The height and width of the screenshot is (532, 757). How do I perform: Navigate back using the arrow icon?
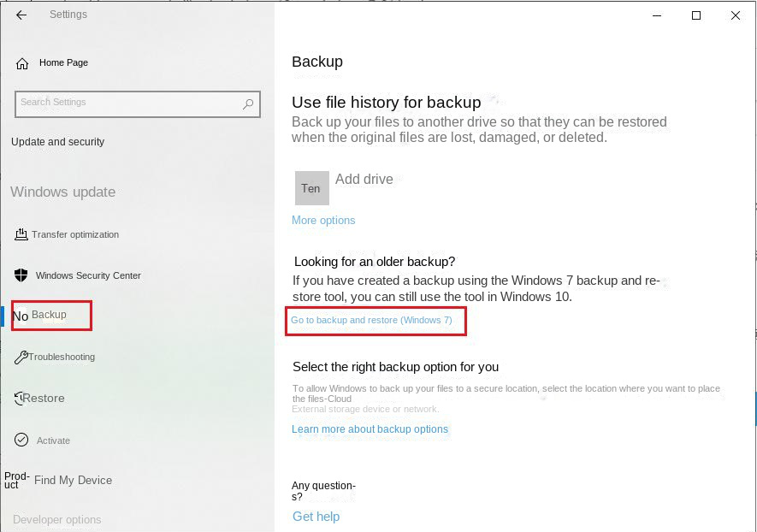(x=21, y=15)
